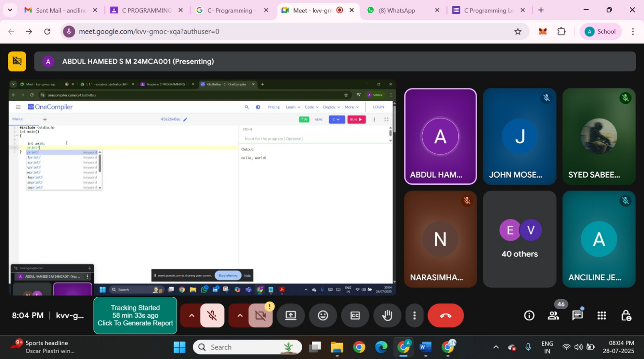Open the Activities grid icon
Screen dimensions: 644x359
602,316
